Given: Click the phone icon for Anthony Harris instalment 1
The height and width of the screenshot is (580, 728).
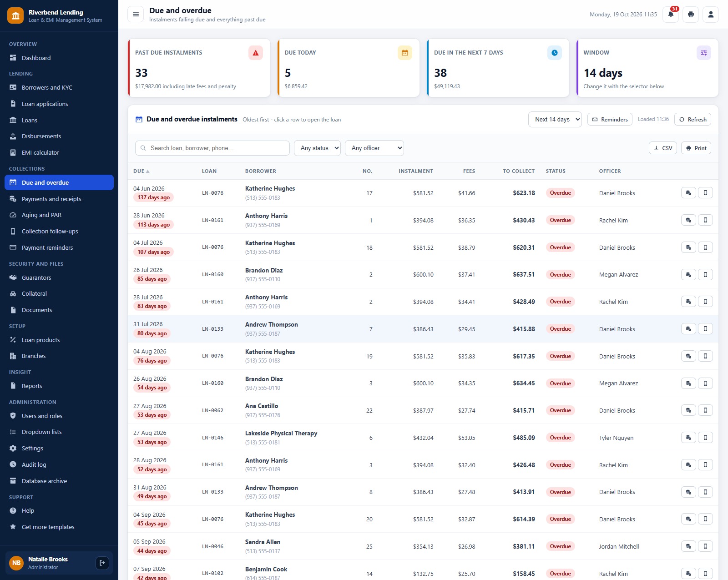Looking at the screenshot, I should (705, 220).
